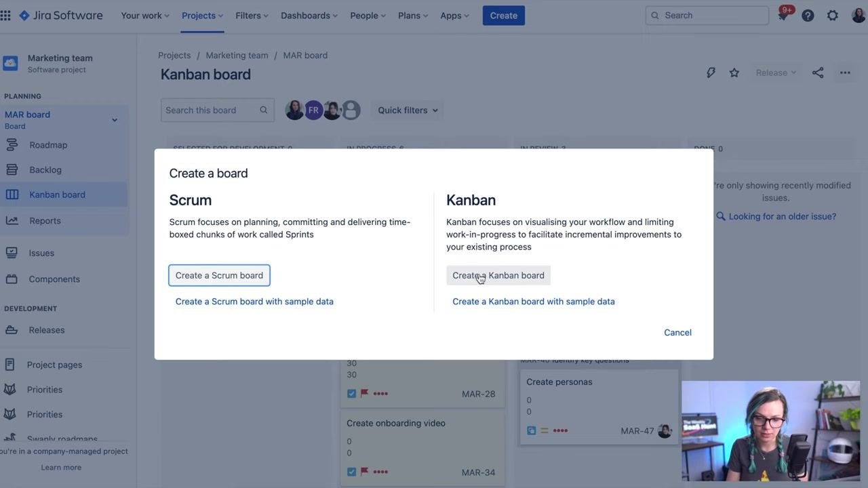Click the share board icon

(x=818, y=73)
